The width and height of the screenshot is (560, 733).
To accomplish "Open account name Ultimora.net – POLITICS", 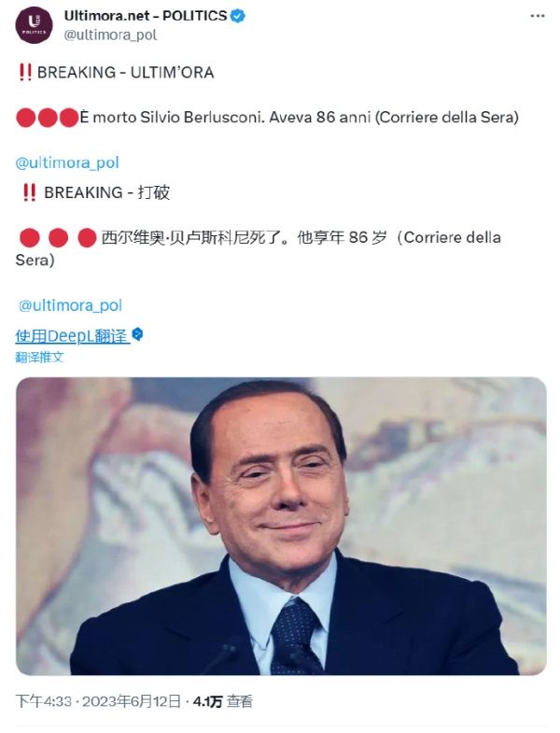I will (x=146, y=16).
